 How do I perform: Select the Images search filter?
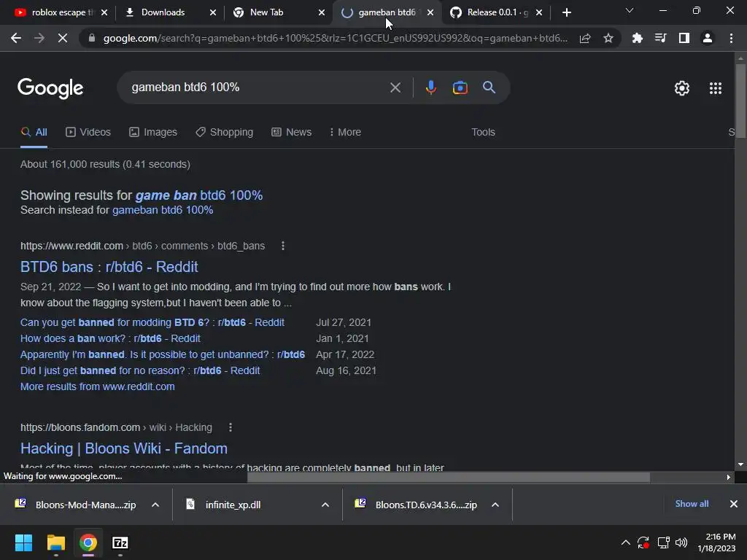153,132
